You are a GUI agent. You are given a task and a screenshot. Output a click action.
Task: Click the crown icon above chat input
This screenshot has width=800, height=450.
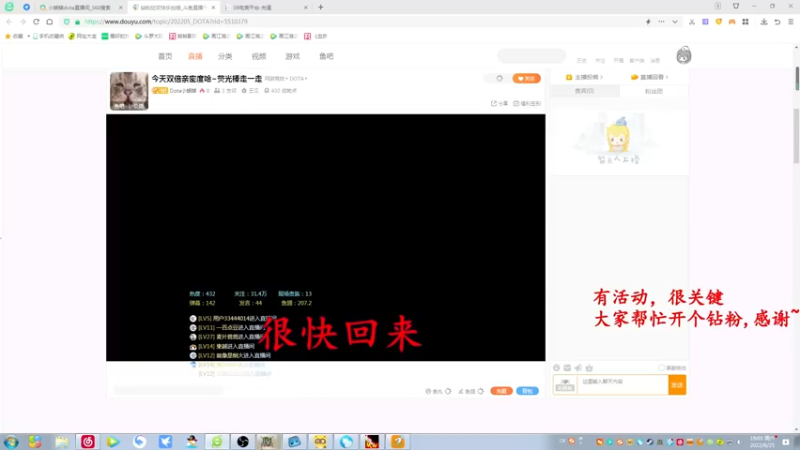589,368
